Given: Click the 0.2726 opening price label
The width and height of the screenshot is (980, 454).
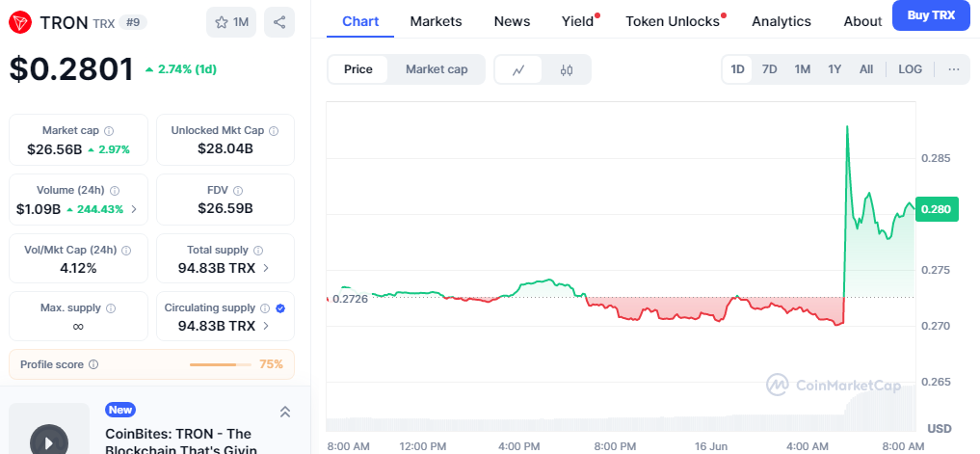Looking at the screenshot, I should [x=350, y=298].
